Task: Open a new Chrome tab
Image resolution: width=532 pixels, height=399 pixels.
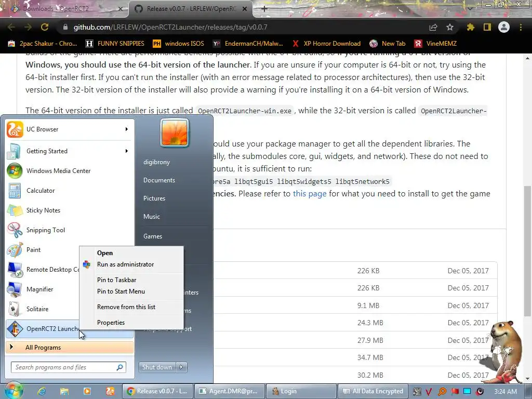Action: coord(264,9)
